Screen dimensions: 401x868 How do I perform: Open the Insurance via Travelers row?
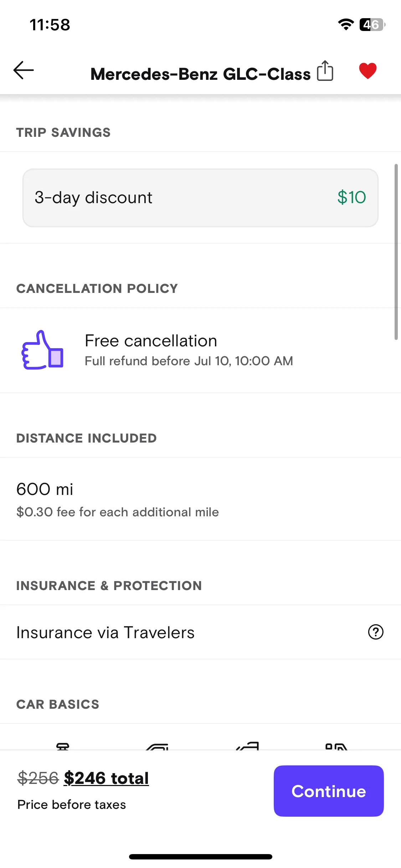point(200,632)
